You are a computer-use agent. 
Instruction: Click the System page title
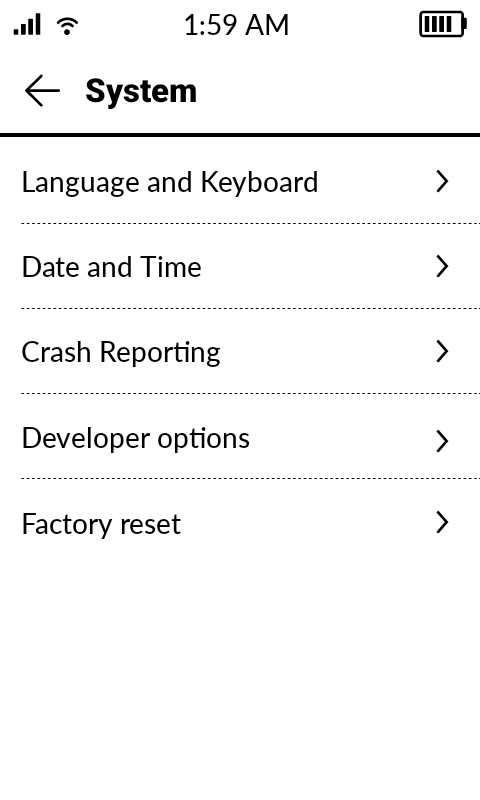(141, 91)
